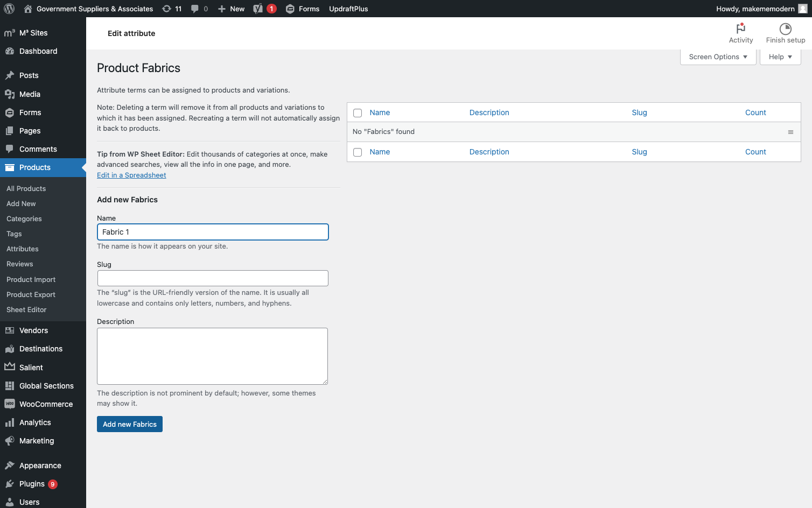Go to All Products submenu item
Viewport: 812px width, 508px height.
[26, 189]
